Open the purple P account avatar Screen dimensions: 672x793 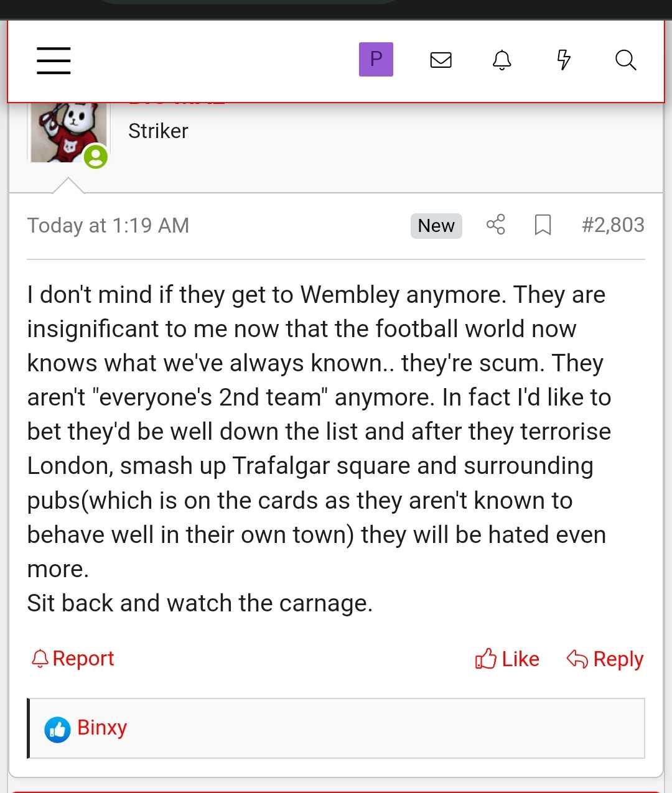coord(376,60)
